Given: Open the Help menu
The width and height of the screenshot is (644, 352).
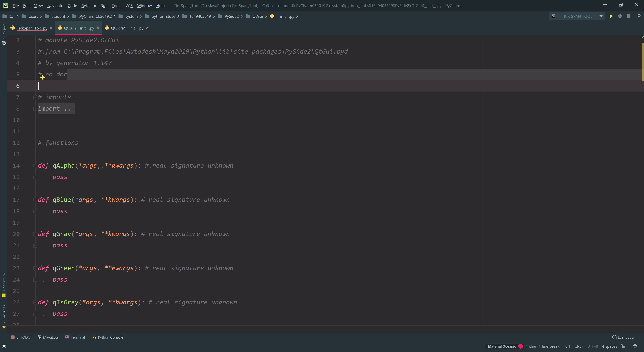Looking at the screenshot, I should click(x=160, y=6).
